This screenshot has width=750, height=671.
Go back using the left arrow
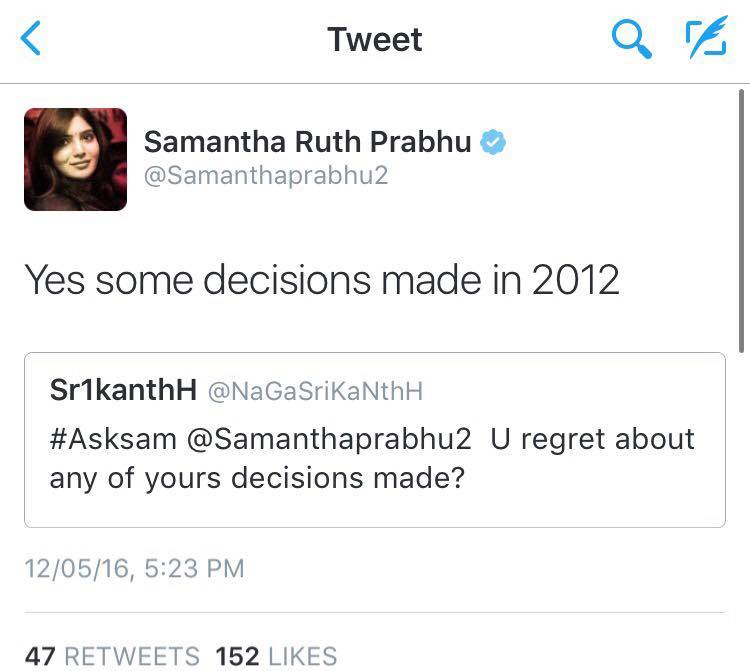coord(31,41)
